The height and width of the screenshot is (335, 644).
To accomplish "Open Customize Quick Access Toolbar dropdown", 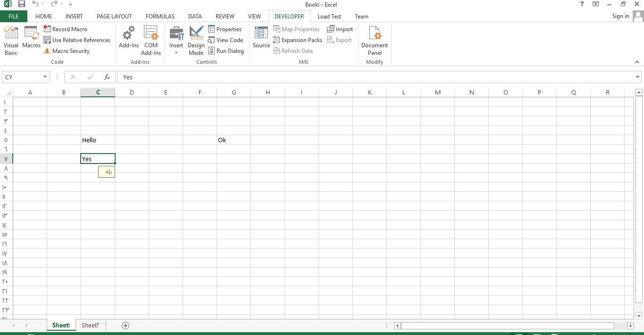I will pyautogui.click(x=70, y=4).
